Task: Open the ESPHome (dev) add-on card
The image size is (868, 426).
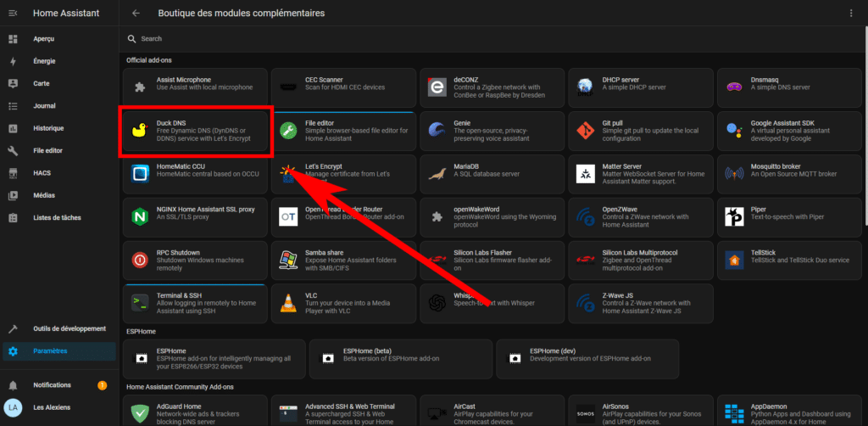Action: point(587,359)
